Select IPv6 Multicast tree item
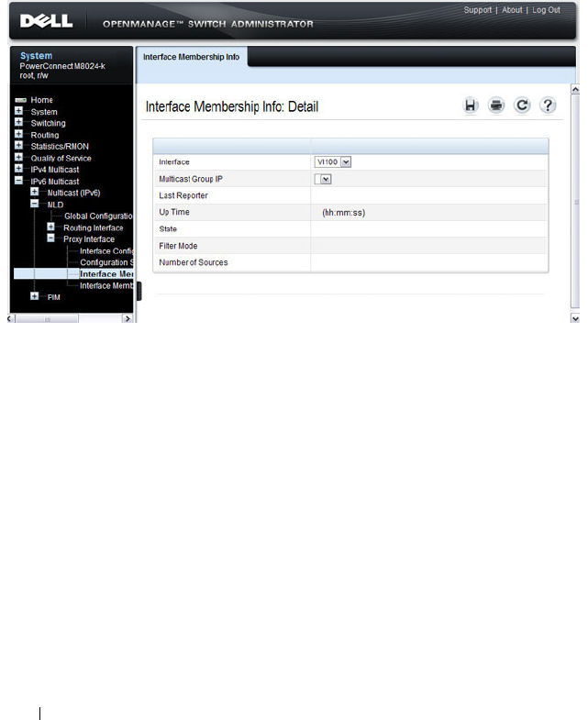Image resolution: width=588 pixels, height=720 pixels. (x=55, y=182)
